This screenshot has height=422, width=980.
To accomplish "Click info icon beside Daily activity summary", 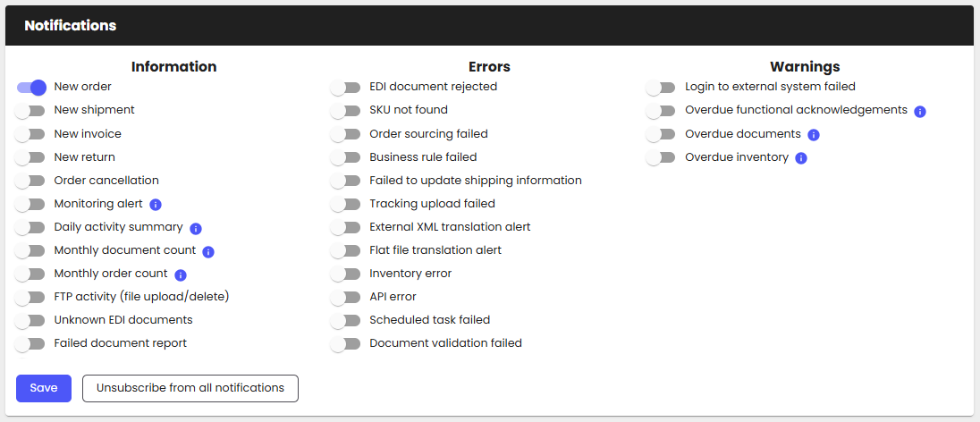I will click(196, 228).
